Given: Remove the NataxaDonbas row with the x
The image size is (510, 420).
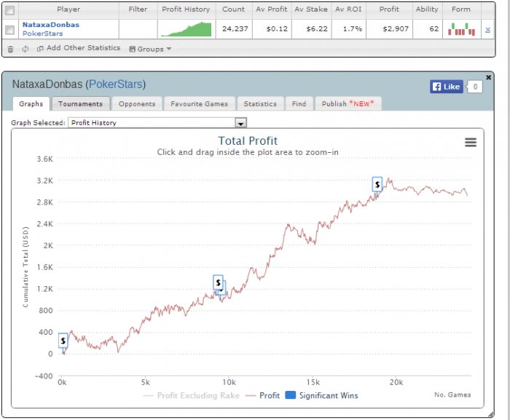Looking at the screenshot, I should [487, 30].
